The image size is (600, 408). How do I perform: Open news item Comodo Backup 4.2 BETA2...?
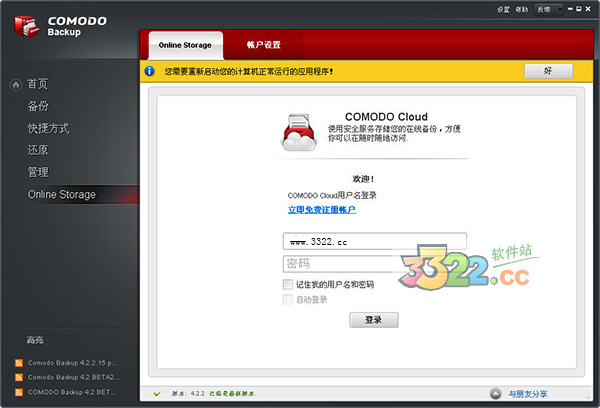pyautogui.click(x=73, y=377)
